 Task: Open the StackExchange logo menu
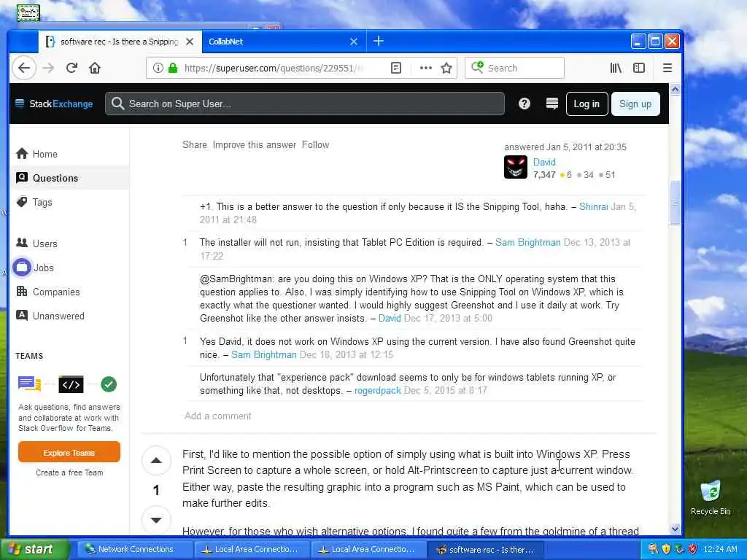(54, 104)
